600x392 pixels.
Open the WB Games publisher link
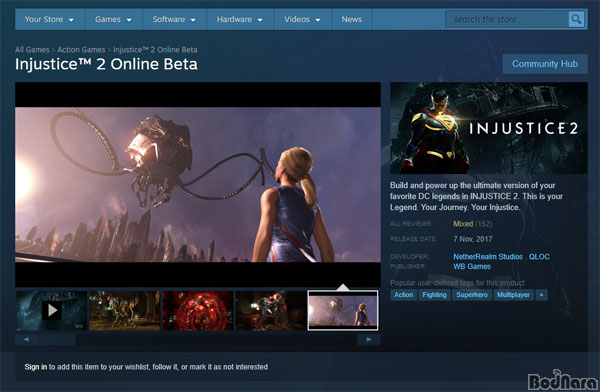(472, 266)
